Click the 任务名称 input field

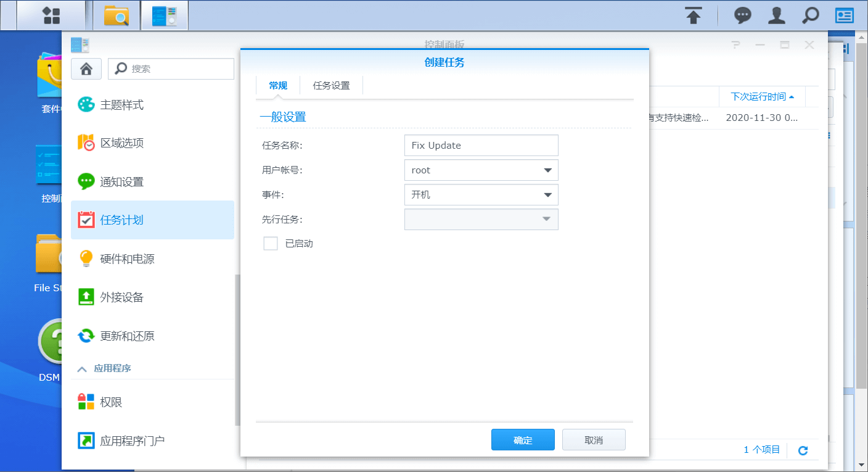[481, 145]
